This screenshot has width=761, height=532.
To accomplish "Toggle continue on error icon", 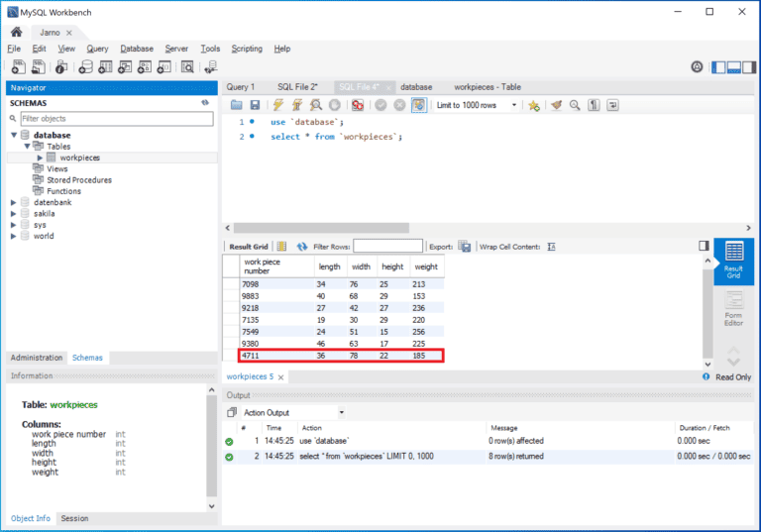I will pyautogui.click(x=358, y=105).
